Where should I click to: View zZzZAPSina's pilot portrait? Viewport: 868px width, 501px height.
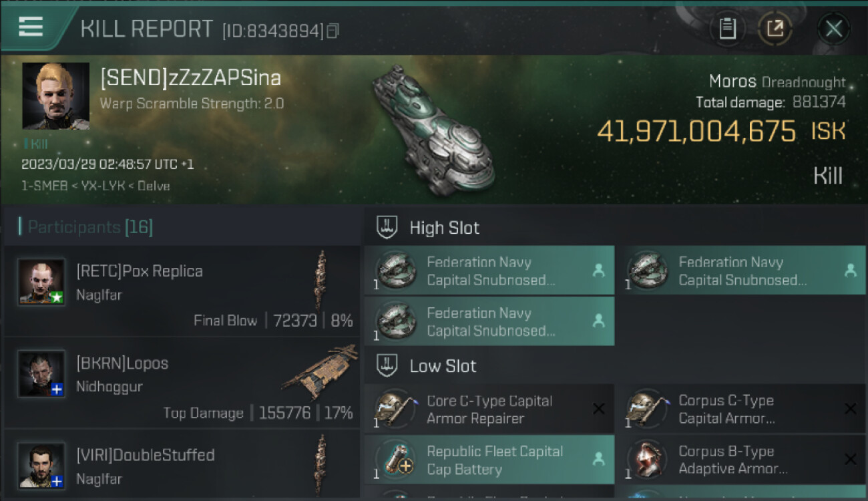click(55, 96)
